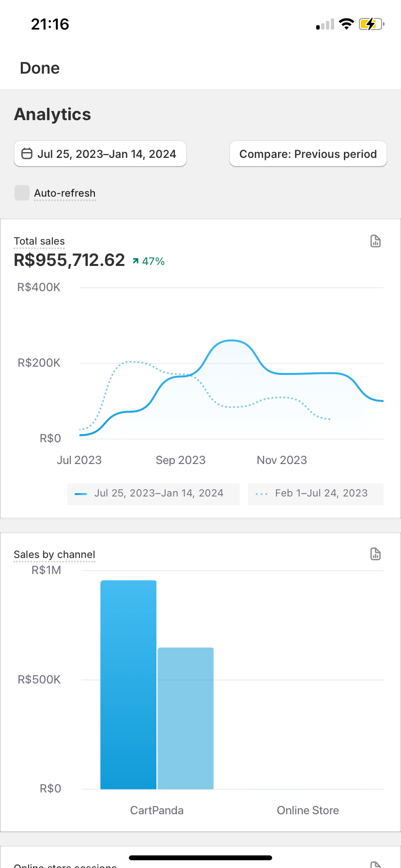This screenshot has height=868, width=401.
Task: Open the Sales by channel report icon
Action: tap(375, 554)
